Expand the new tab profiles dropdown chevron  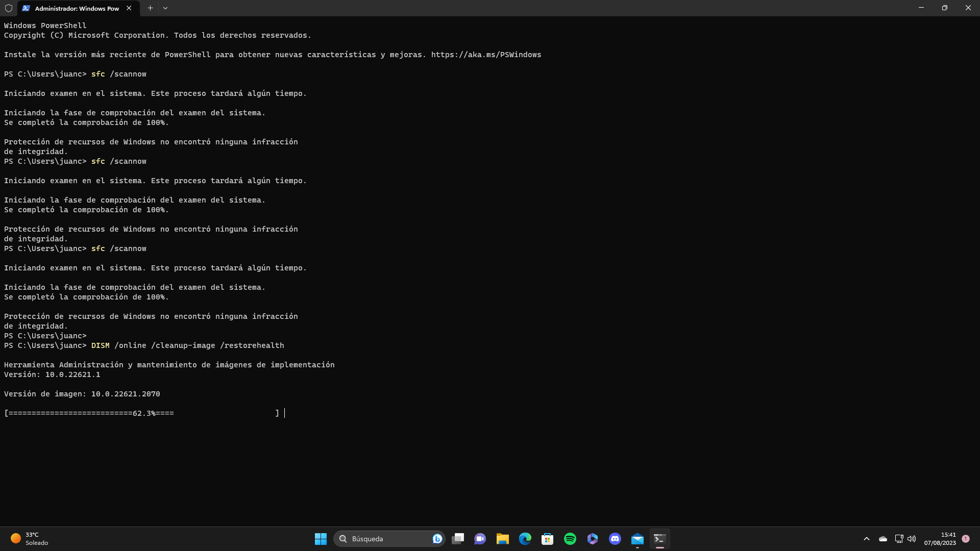click(x=165, y=8)
